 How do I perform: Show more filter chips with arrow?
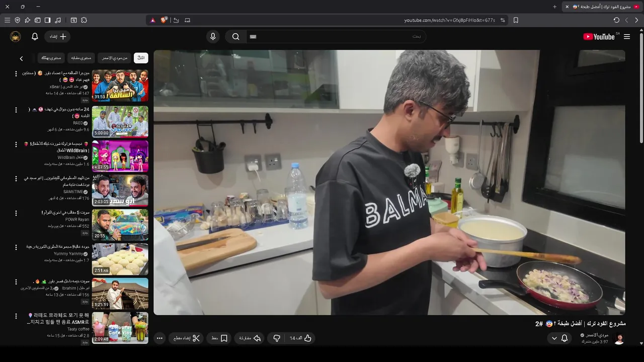(21, 58)
